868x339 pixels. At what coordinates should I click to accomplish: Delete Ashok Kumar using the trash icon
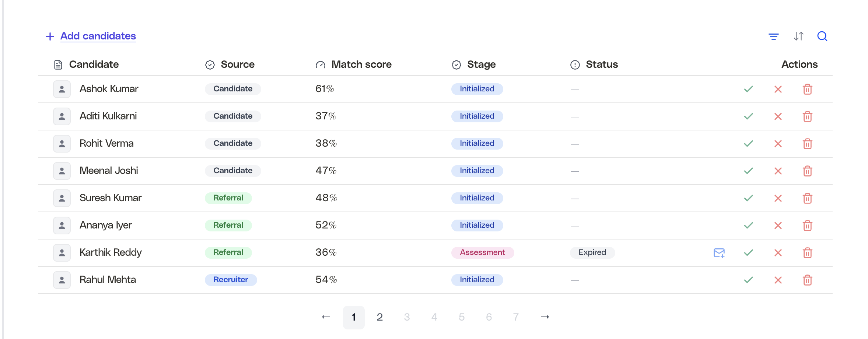coord(808,89)
